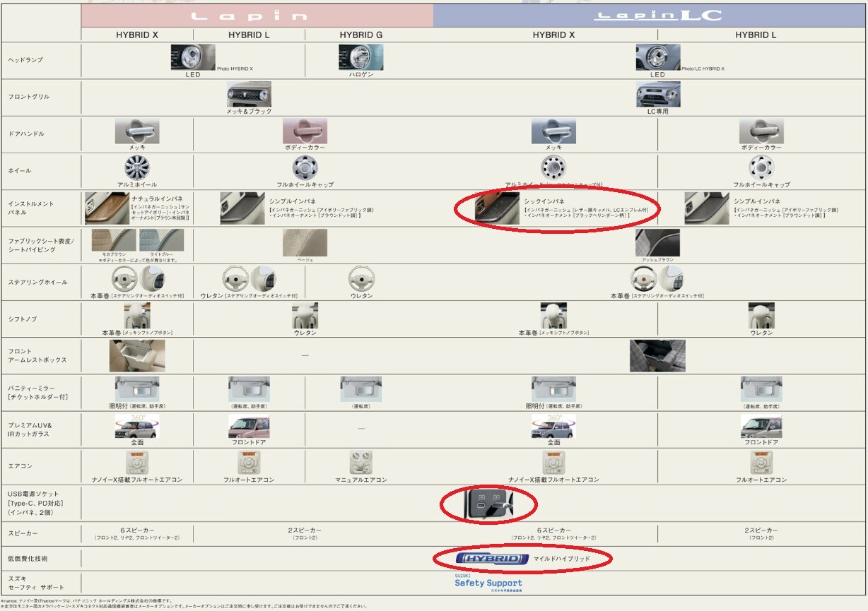Screen dimensions: 868x611
Task: Click the Suzuki Safety Support logo
Action: 488,583
